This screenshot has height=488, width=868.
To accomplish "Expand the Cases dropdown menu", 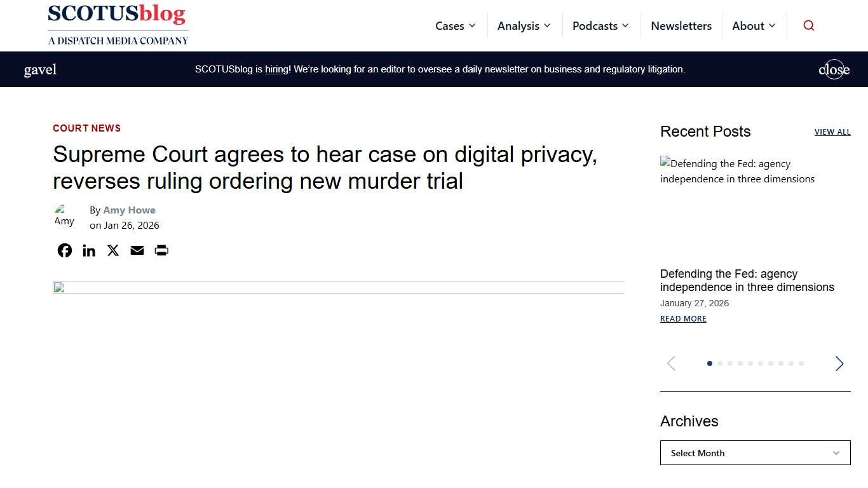I will 455,25.
